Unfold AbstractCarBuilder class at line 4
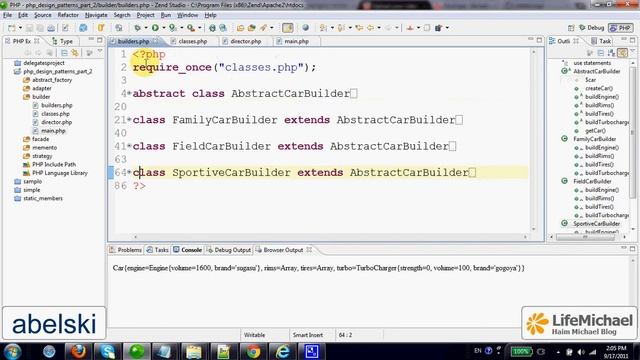This screenshot has height=360, width=640. coord(129,93)
